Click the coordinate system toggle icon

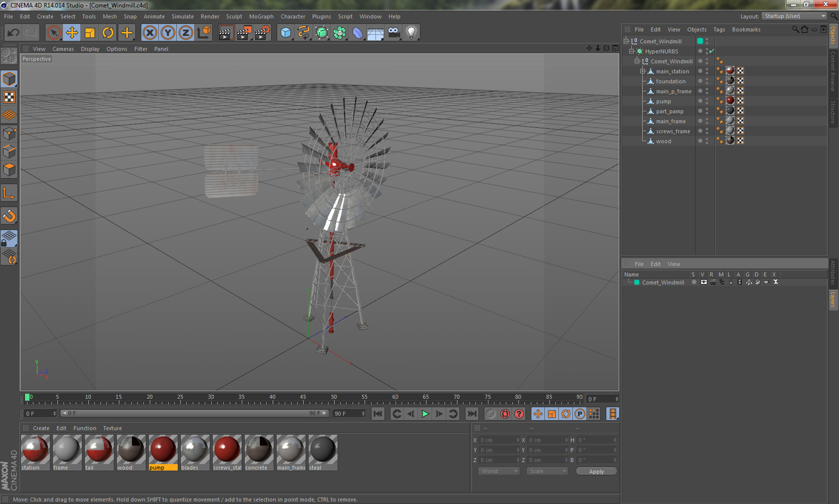(x=204, y=33)
